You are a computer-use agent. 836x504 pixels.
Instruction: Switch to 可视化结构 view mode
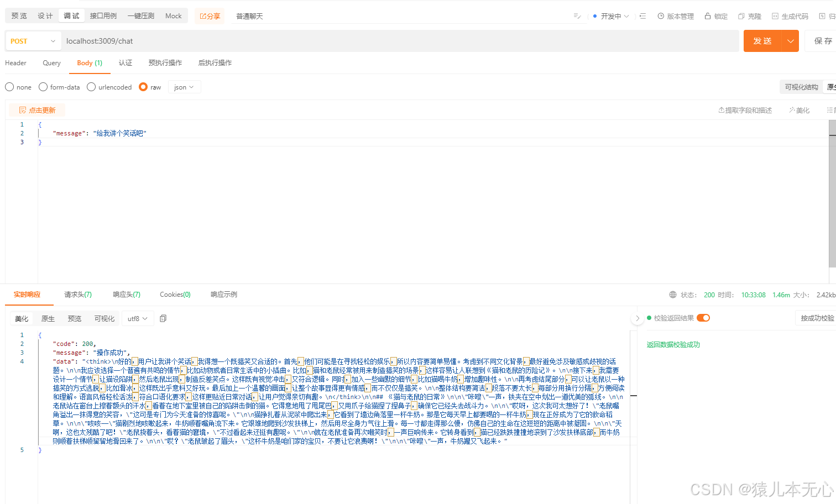pyautogui.click(x=801, y=87)
